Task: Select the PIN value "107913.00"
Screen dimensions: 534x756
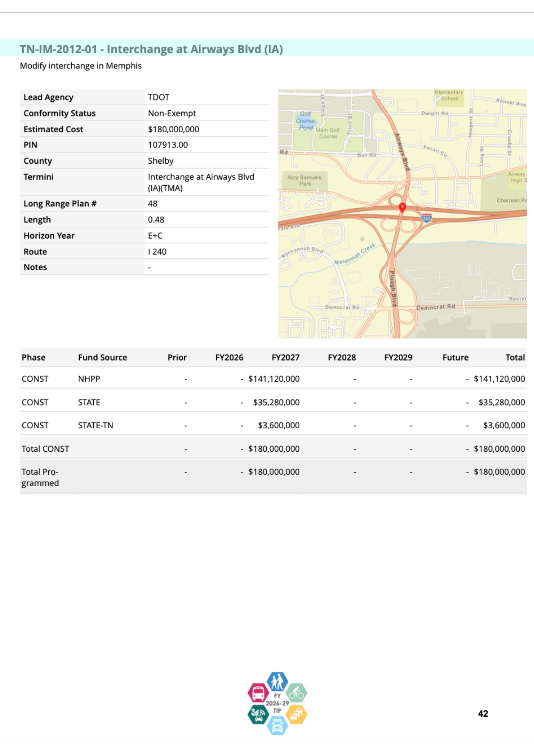Action: coord(168,145)
